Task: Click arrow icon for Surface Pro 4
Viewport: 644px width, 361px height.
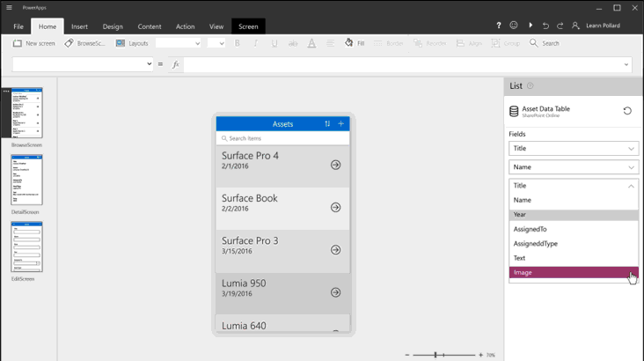Action: pyautogui.click(x=335, y=165)
